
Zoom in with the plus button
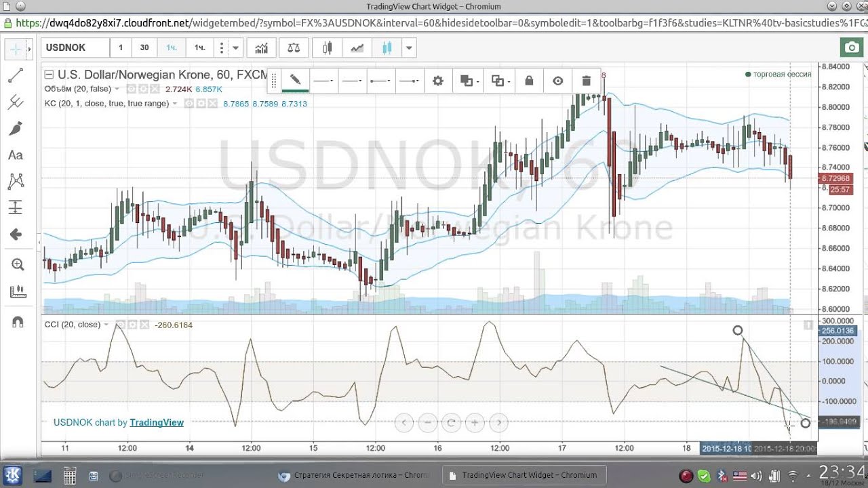point(475,423)
